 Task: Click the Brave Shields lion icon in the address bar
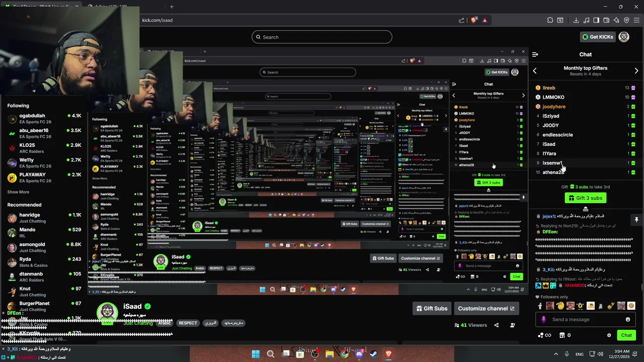tap(473, 20)
